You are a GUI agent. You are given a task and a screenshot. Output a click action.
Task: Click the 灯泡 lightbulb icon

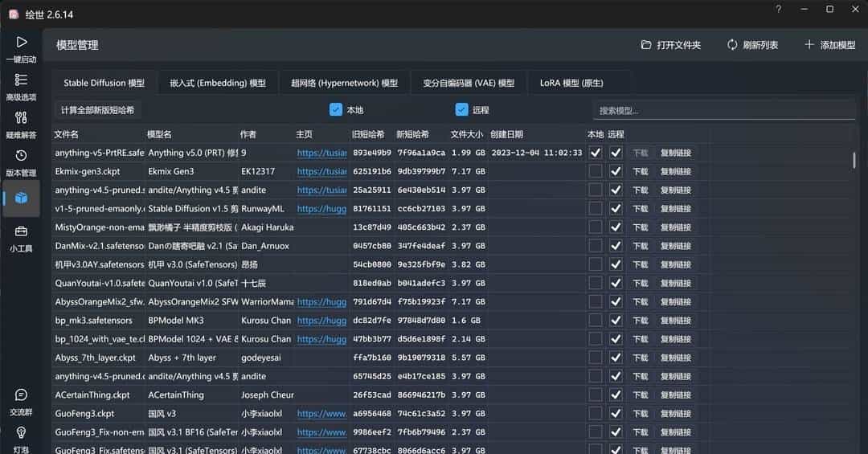(21, 432)
